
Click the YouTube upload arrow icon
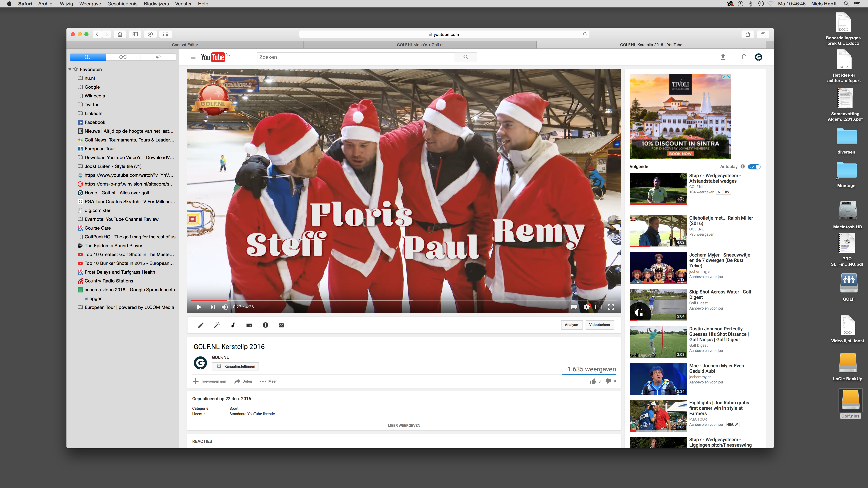point(723,57)
